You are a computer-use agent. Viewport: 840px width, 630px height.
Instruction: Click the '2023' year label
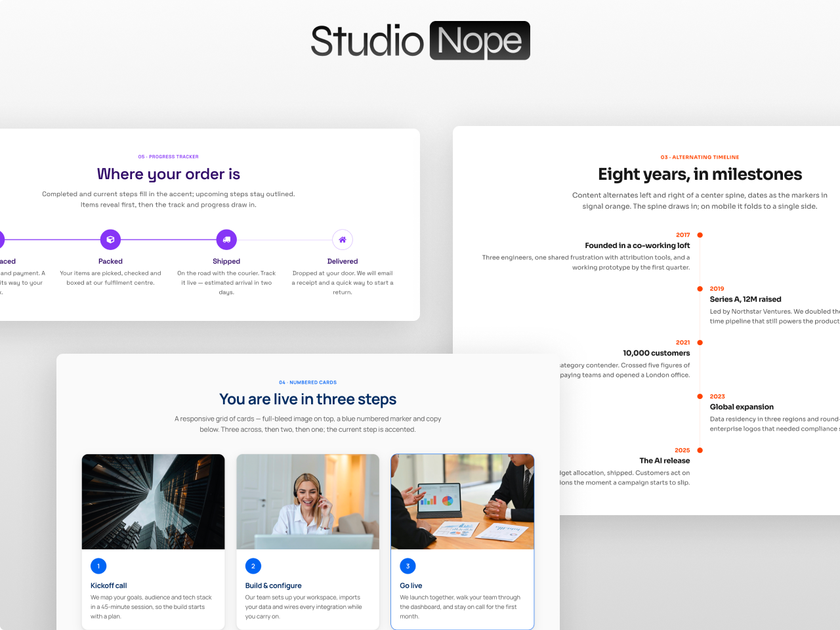[717, 396]
